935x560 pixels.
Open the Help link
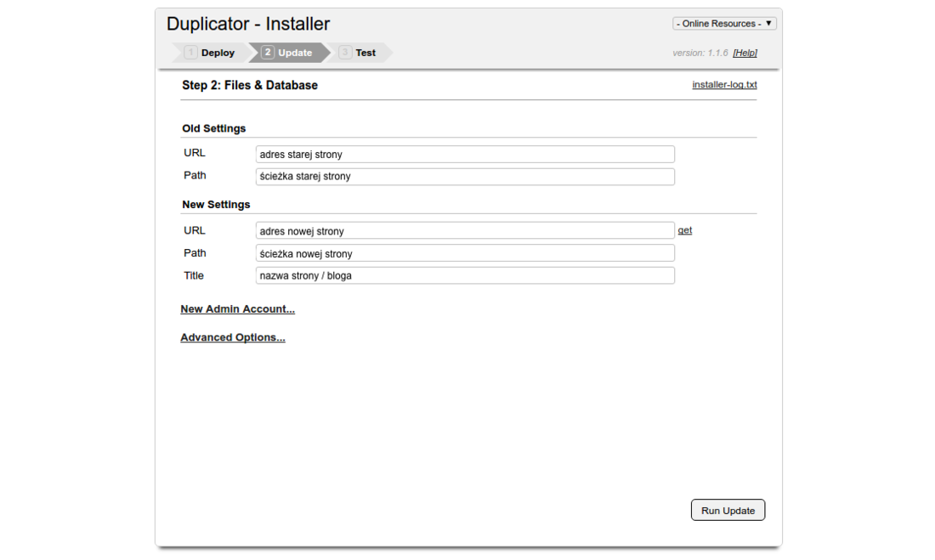point(745,53)
